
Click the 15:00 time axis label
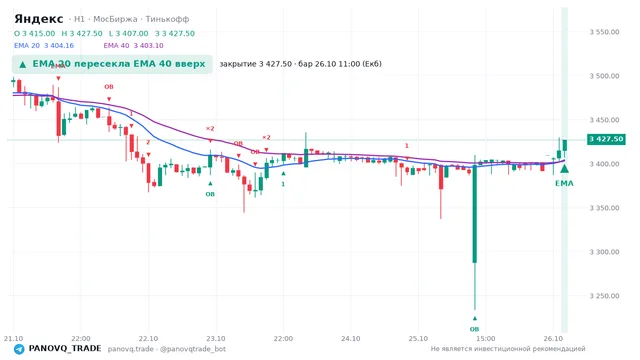485,338
